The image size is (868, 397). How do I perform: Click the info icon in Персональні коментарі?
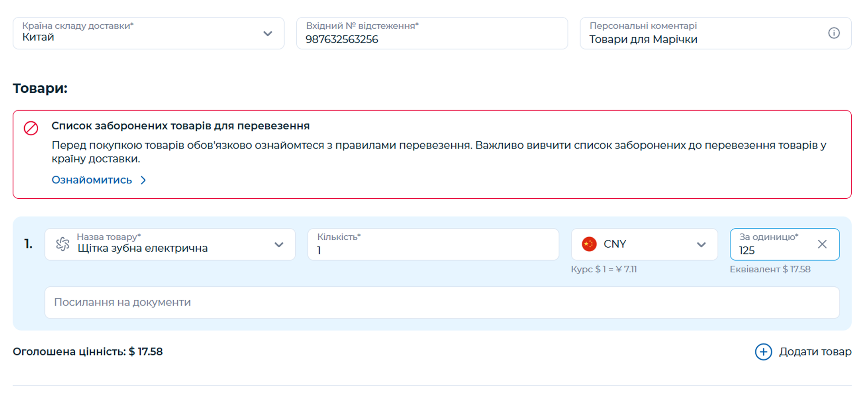tap(834, 33)
